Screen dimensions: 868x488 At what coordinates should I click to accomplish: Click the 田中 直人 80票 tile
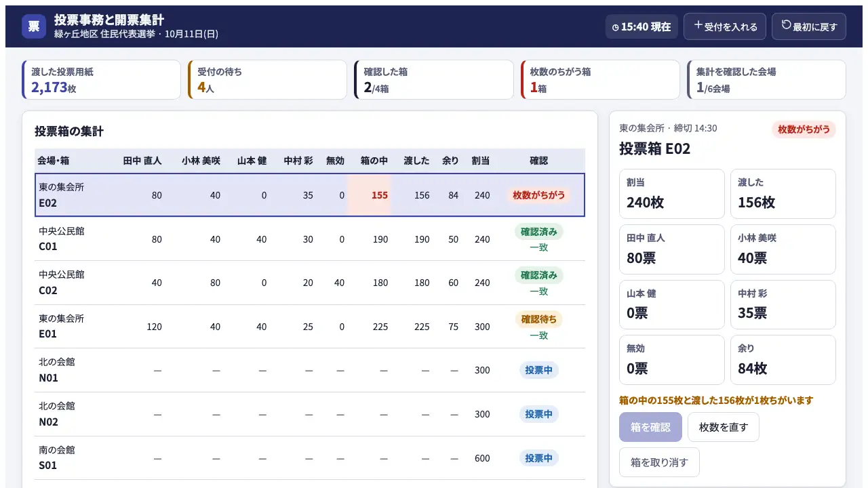(x=672, y=249)
